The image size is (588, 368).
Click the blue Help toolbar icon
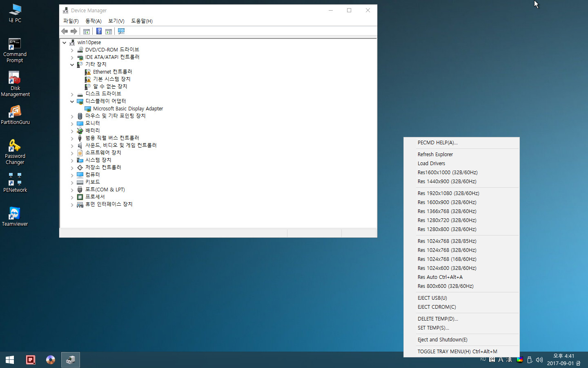99,31
